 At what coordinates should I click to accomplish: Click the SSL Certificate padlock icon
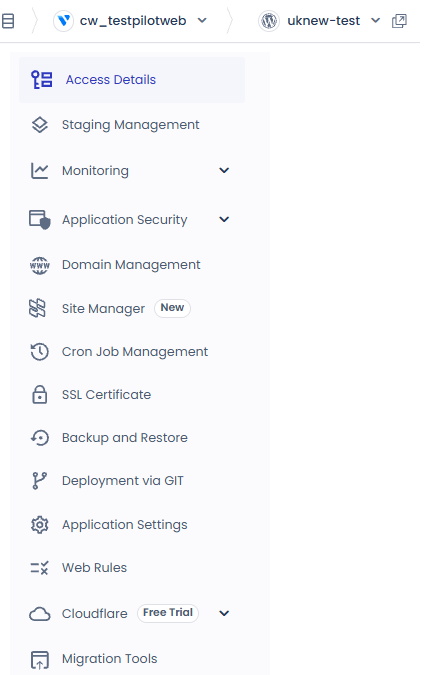[x=40, y=394]
